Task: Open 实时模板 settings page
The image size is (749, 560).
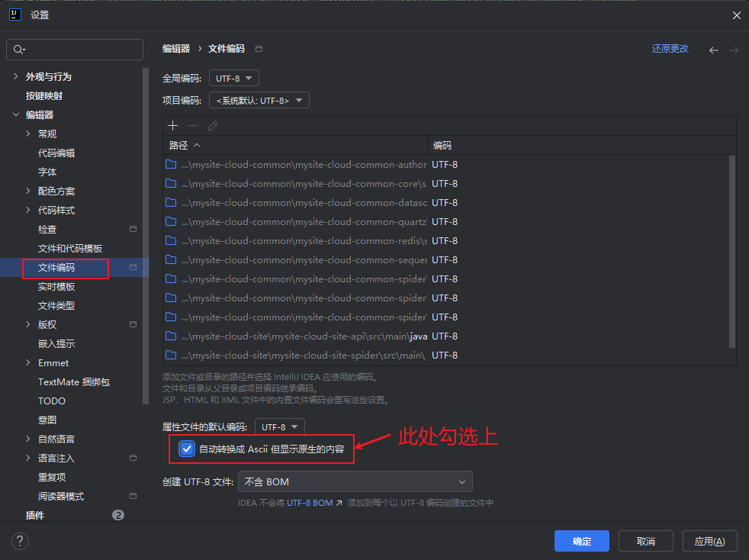Action: (56, 287)
